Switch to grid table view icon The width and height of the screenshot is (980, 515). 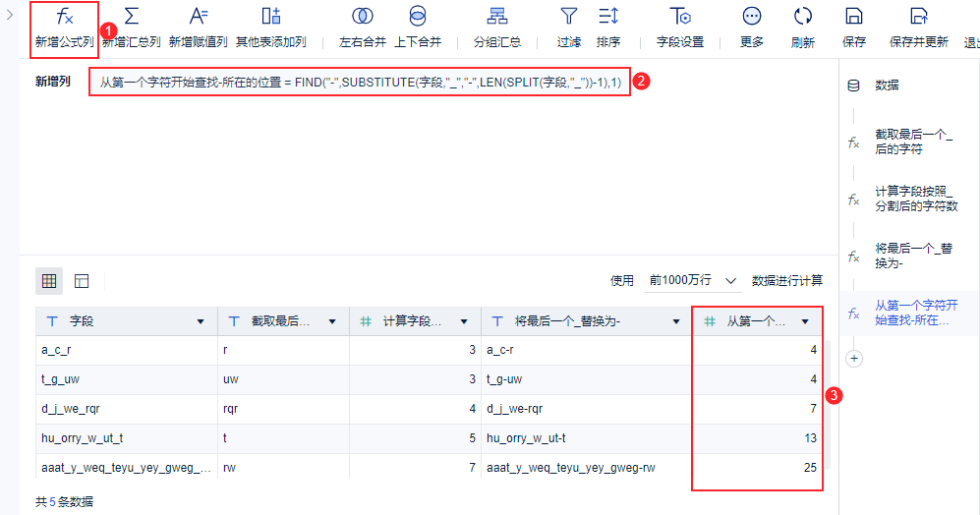(x=49, y=281)
